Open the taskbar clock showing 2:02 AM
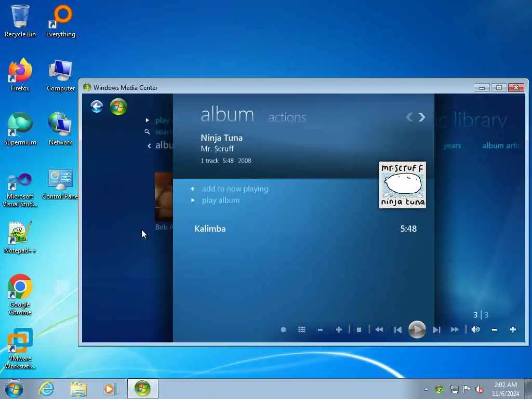 506,389
